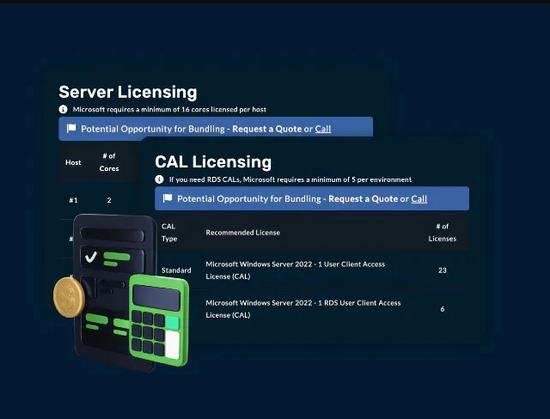Click the flag icon in CAL Licensing banner
This screenshot has height=419, width=550.
167,198
